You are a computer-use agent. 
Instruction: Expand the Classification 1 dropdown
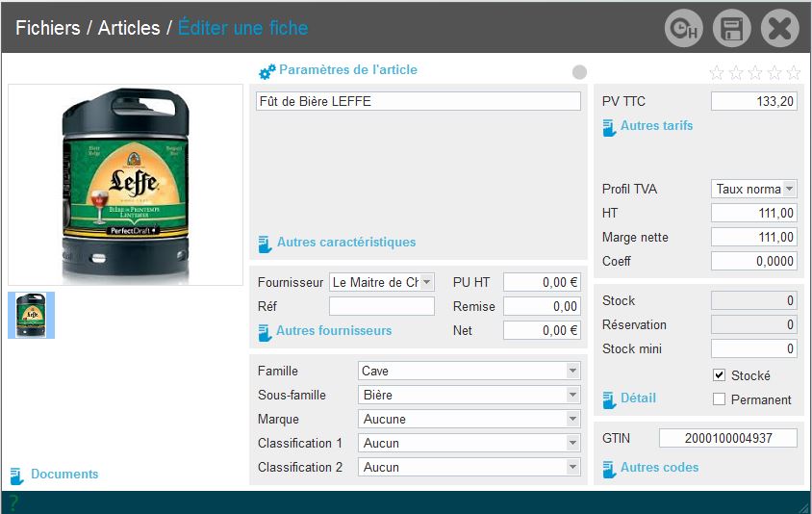tap(469, 443)
